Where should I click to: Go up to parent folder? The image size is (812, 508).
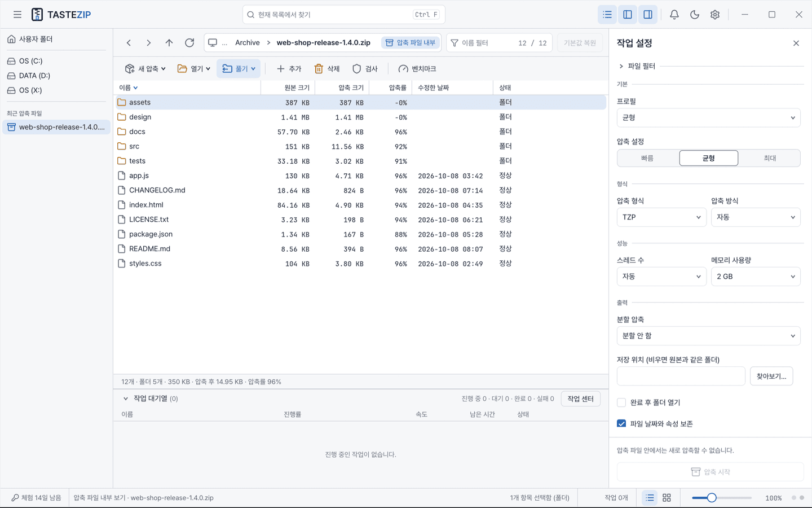point(169,43)
